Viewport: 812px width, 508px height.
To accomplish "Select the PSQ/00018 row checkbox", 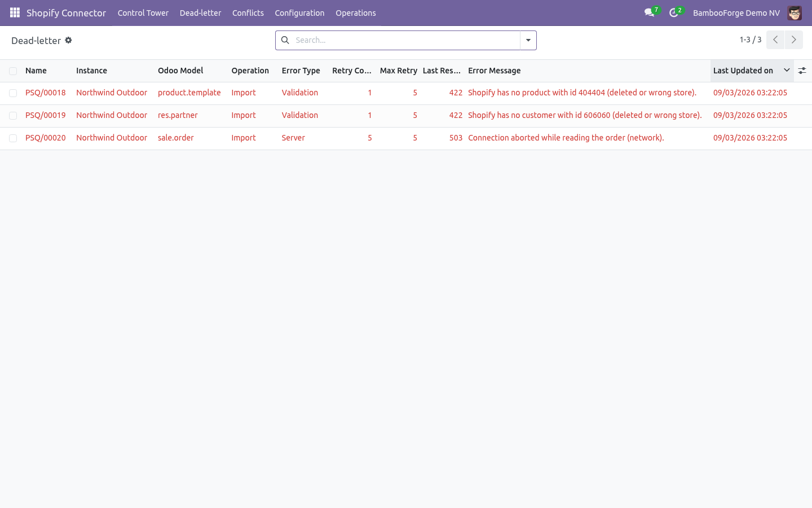I will [x=13, y=93].
